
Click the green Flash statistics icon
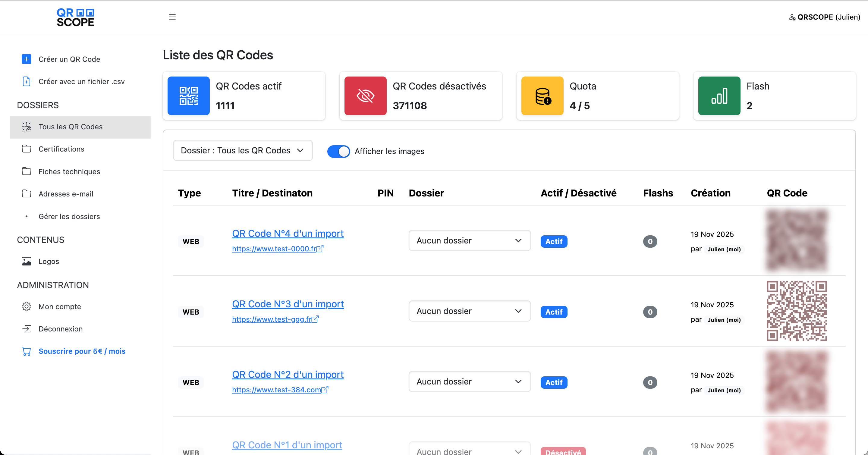(719, 96)
